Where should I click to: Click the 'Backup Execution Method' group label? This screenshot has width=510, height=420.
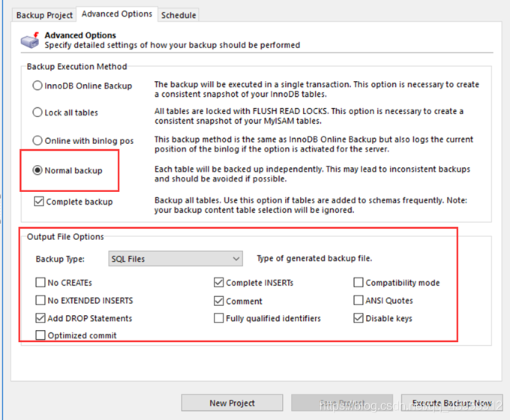pyautogui.click(x=76, y=66)
